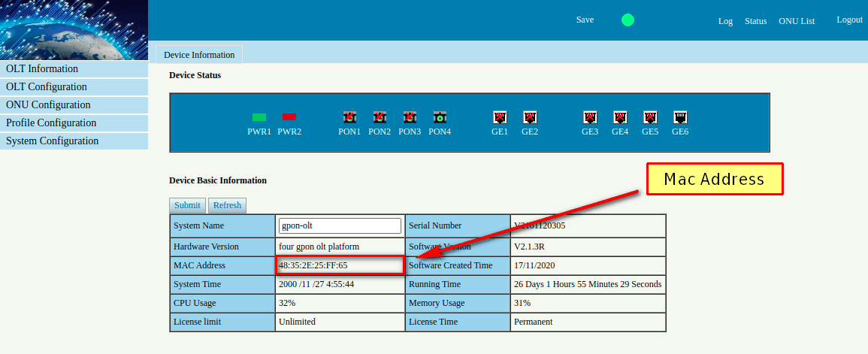Click the PON2 port icon
868x354 pixels.
(380, 117)
